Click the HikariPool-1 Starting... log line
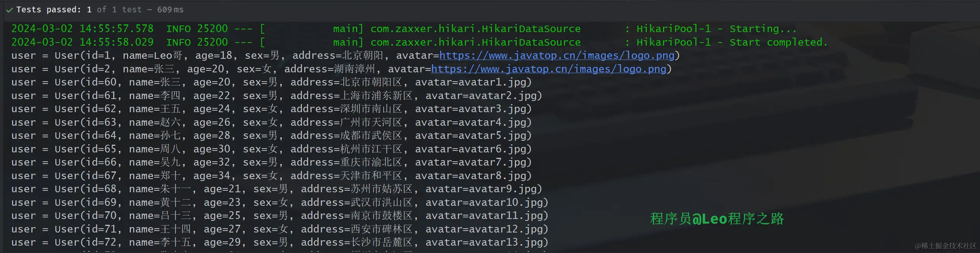 pyautogui.click(x=404, y=29)
